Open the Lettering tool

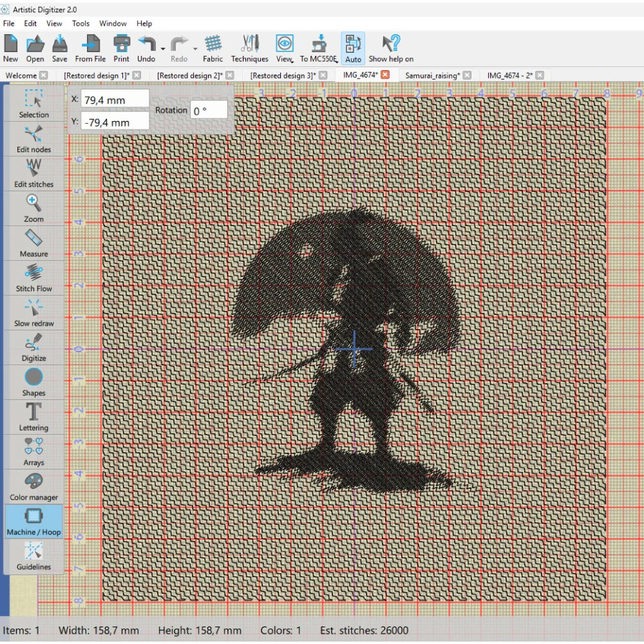(x=33, y=417)
